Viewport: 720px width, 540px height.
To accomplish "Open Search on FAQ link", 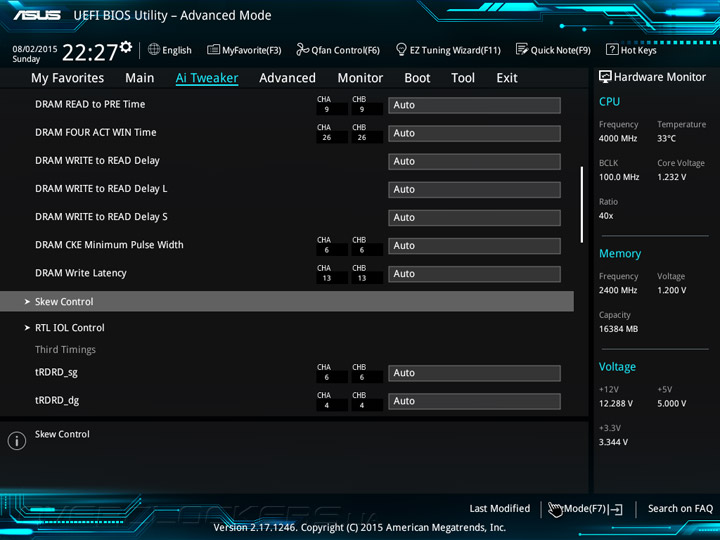I will point(680,509).
